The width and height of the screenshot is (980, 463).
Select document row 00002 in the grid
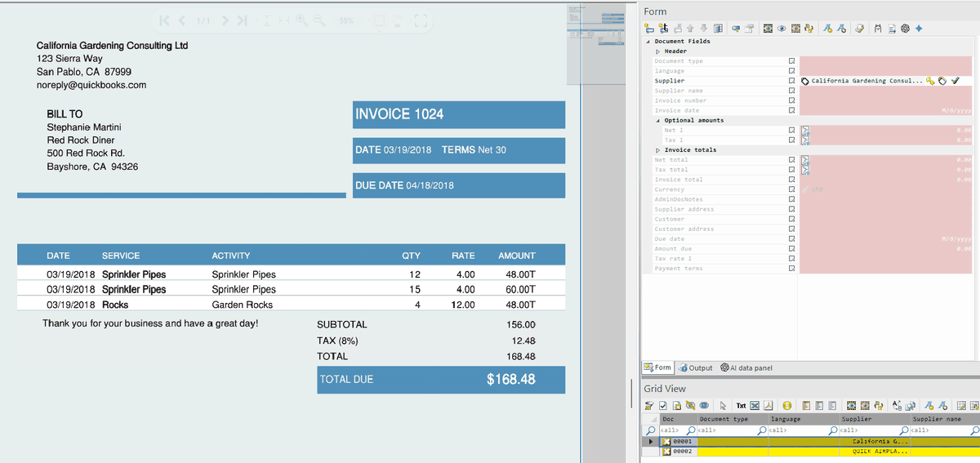(819, 451)
